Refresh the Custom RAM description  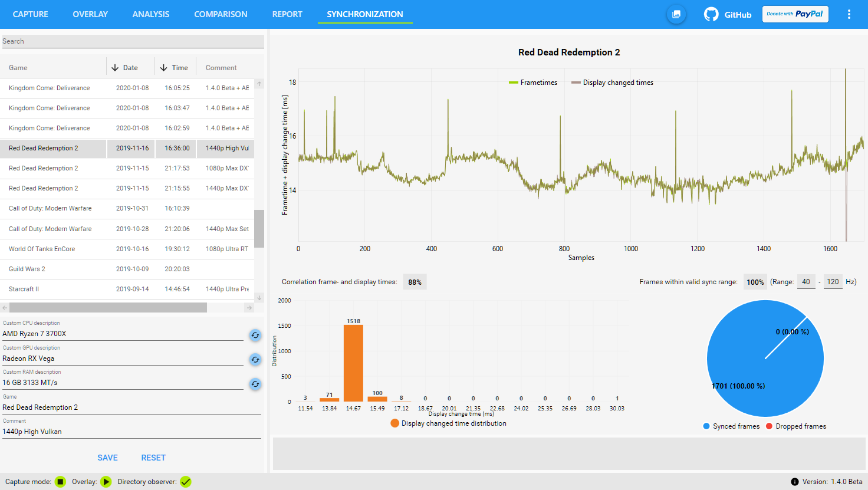(255, 384)
